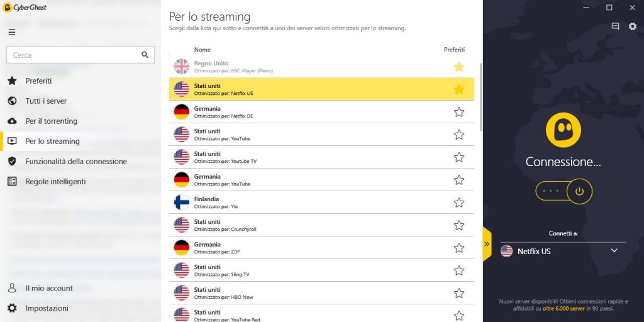Open Il mio account

(49, 288)
